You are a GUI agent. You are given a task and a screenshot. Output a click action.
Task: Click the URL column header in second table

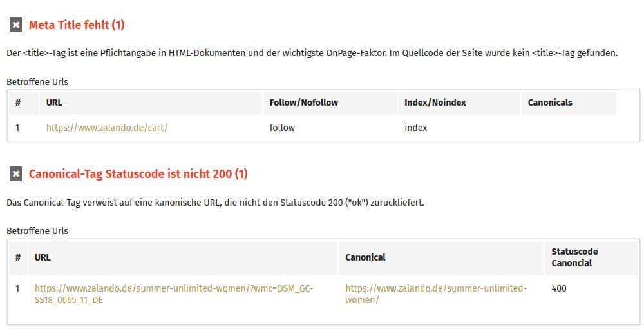[43, 257]
